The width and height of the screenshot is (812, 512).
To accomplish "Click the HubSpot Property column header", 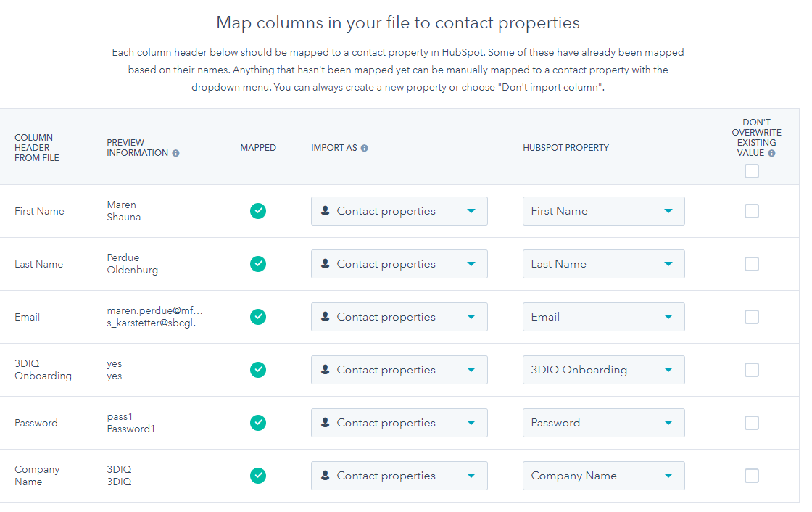I will pos(565,148).
